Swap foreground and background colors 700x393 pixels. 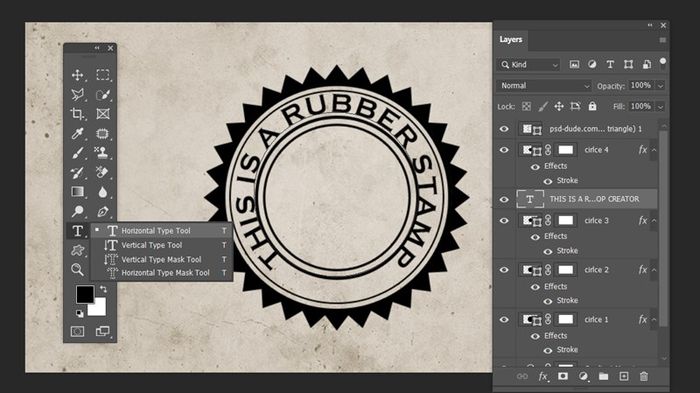[x=103, y=289]
